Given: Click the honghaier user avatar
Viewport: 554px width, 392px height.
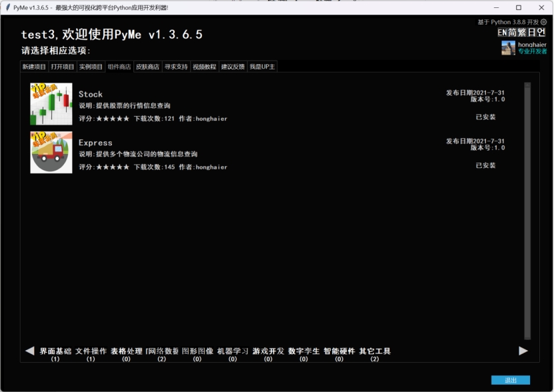Looking at the screenshot, I should [508, 48].
